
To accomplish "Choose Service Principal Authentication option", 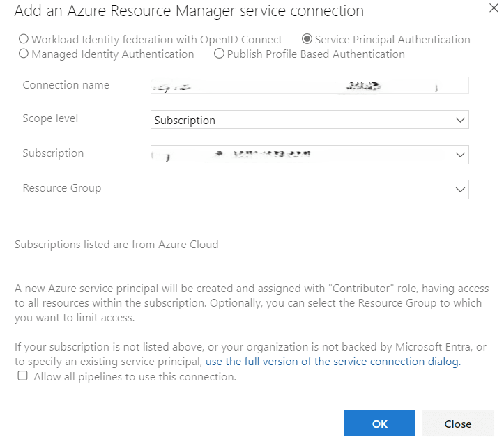I will point(307,40).
